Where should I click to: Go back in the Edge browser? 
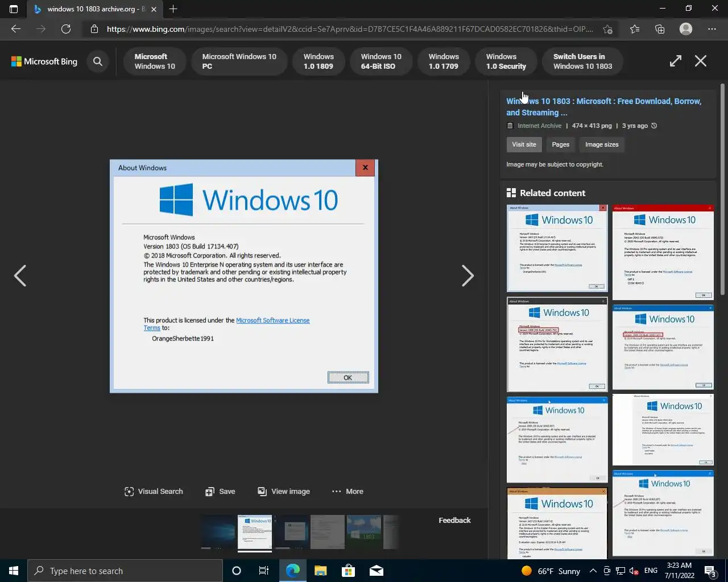16,29
